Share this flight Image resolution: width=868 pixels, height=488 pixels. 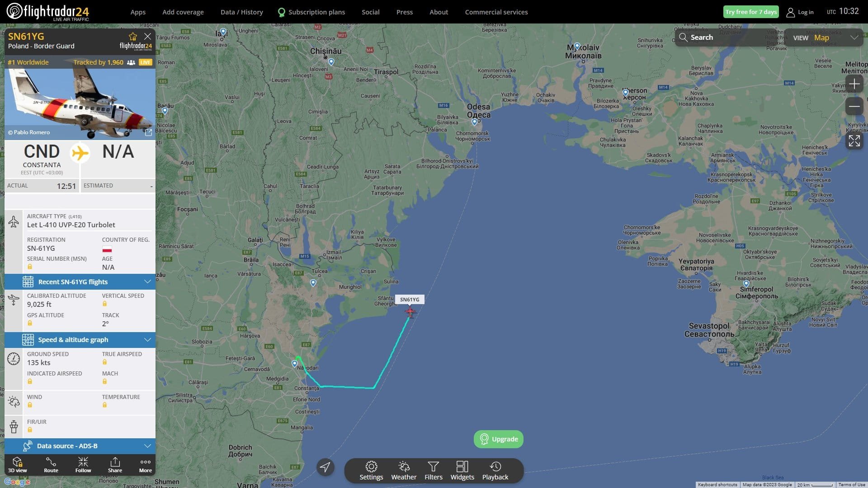click(115, 465)
